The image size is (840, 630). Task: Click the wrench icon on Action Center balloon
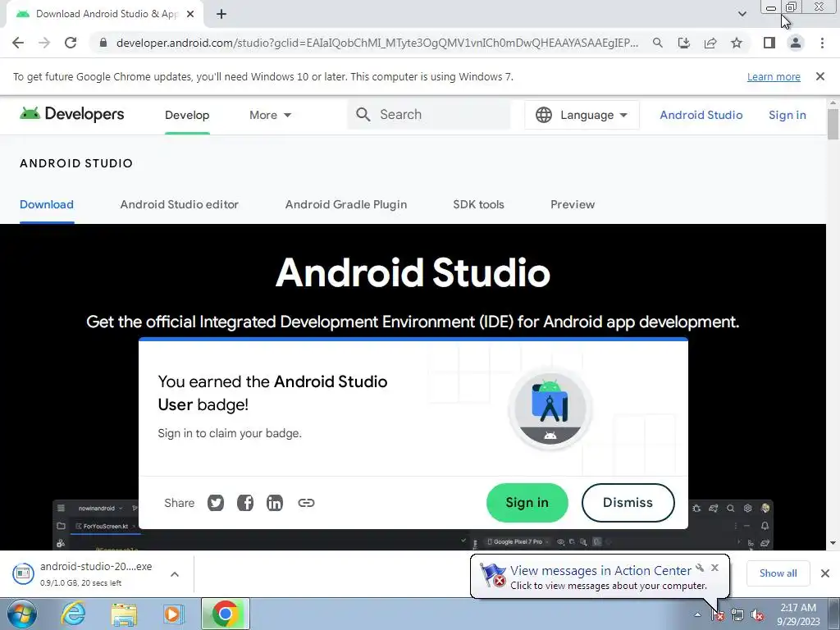tap(701, 568)
